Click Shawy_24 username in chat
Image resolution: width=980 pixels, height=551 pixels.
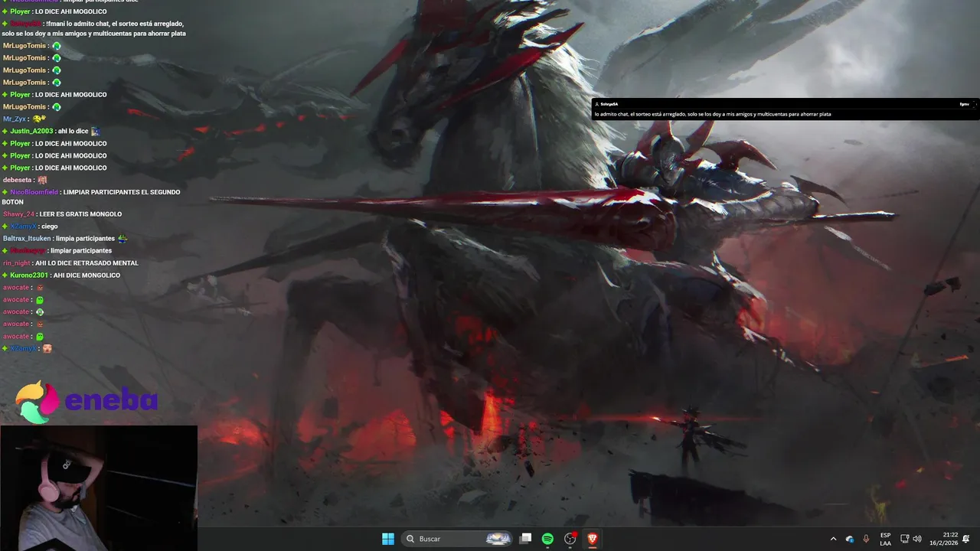pyautogui.click(x=19, y=214)
